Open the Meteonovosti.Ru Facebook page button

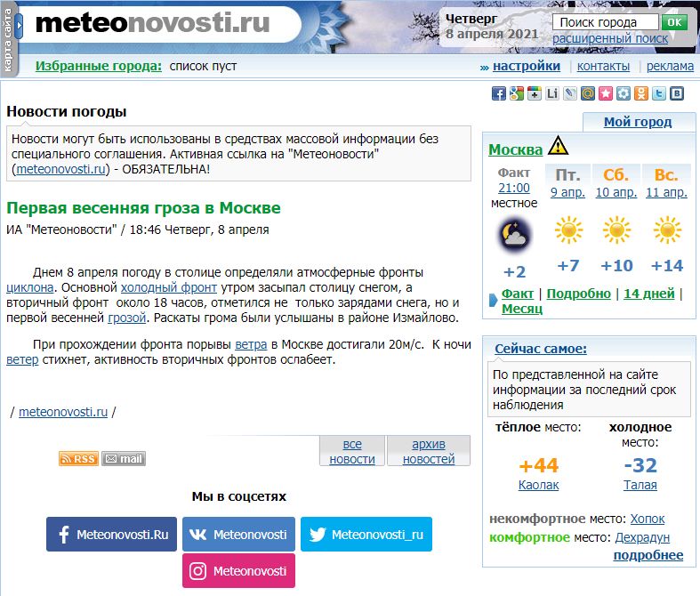coord(111,535)
